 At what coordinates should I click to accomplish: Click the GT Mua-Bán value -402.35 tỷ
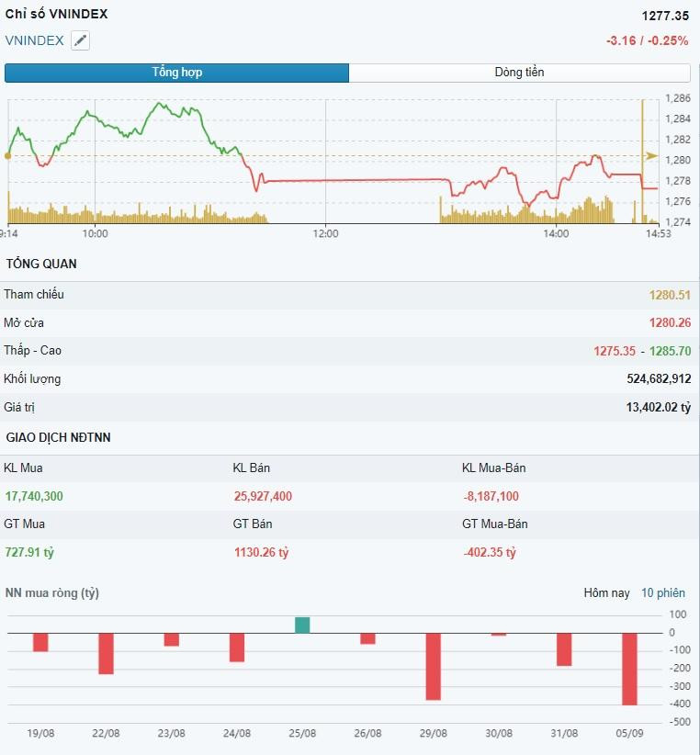click(x=490, y=552)
